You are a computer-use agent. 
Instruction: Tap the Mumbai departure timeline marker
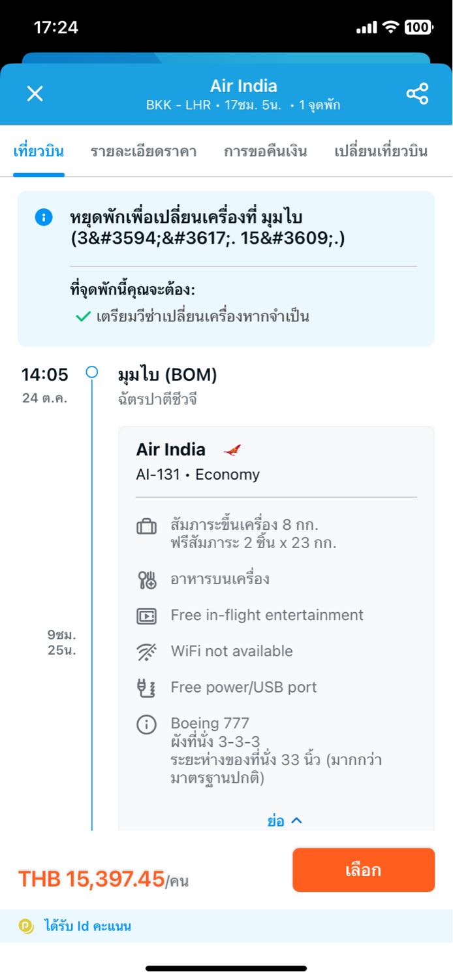(92, 372)
